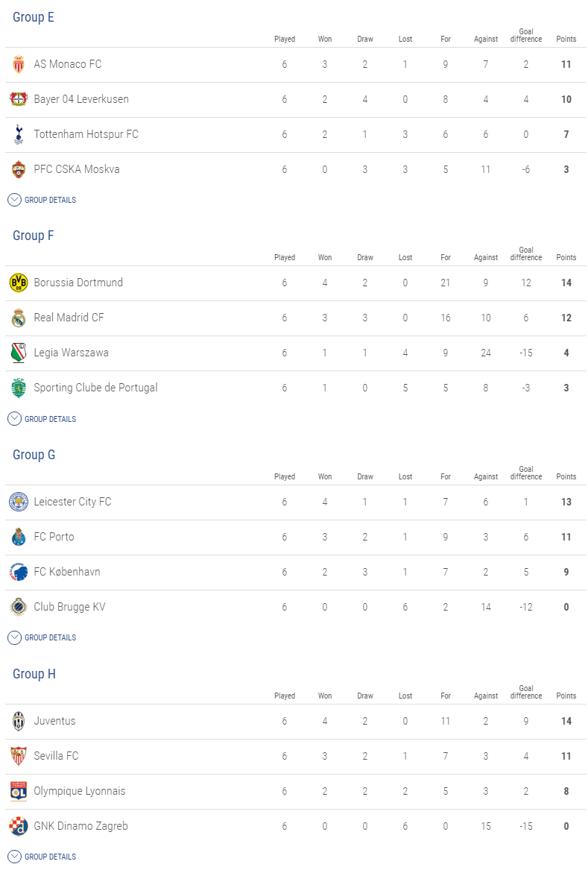Click the Group H heading
This screenshot has height=873, width=588.
[x=34, y=674]
